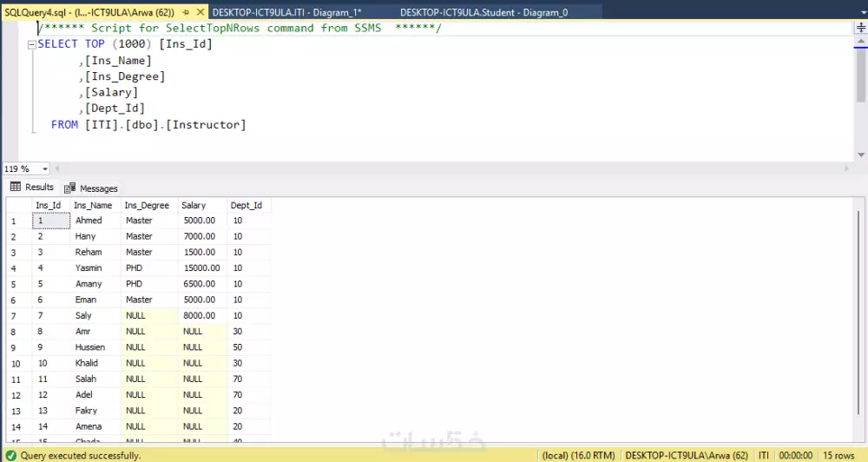Click the Results grid icon
Image resolution: width=868 pixels, height=462 pixels.
[16, 187]
